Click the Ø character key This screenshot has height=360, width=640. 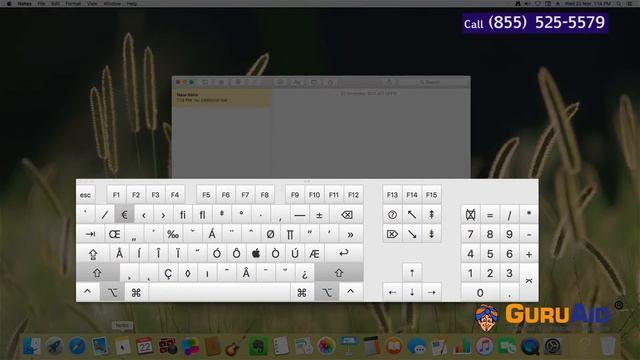[x=271, y=234]
